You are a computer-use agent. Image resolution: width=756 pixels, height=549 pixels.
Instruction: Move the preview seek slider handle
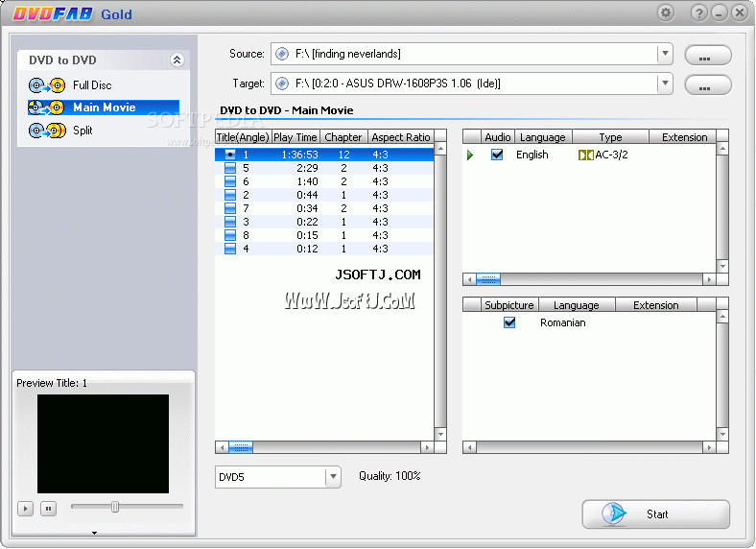pyautogui.click(x=115, y=507)
